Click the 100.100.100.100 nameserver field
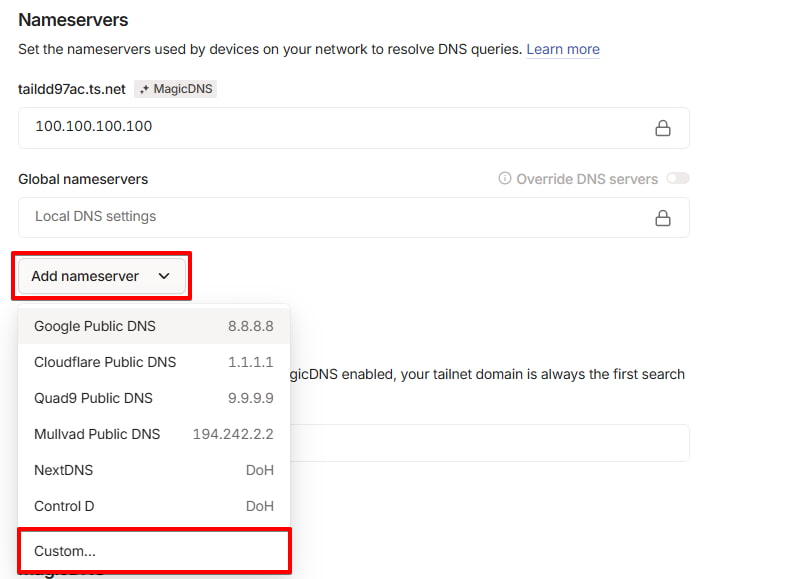 330,128
